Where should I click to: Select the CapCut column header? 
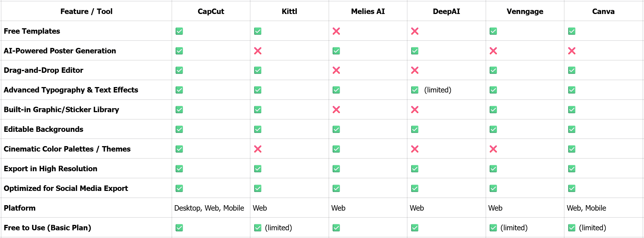211,11
